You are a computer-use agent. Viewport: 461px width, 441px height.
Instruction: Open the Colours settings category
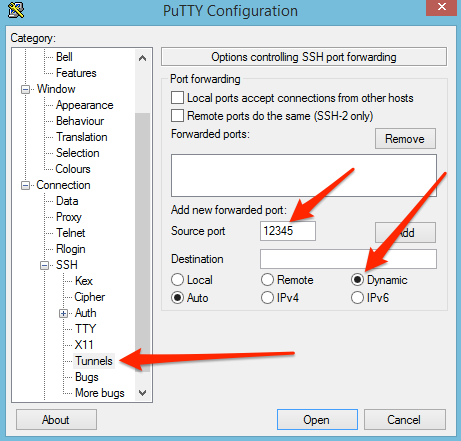coord(73,169)
